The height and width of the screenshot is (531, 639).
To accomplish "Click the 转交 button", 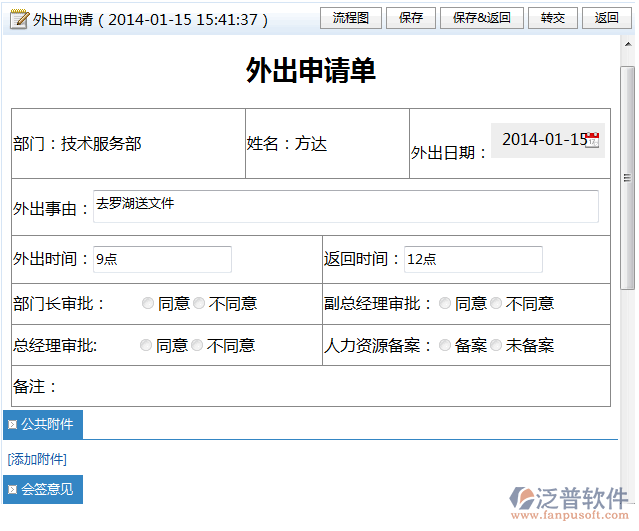I will coord(552,18).
